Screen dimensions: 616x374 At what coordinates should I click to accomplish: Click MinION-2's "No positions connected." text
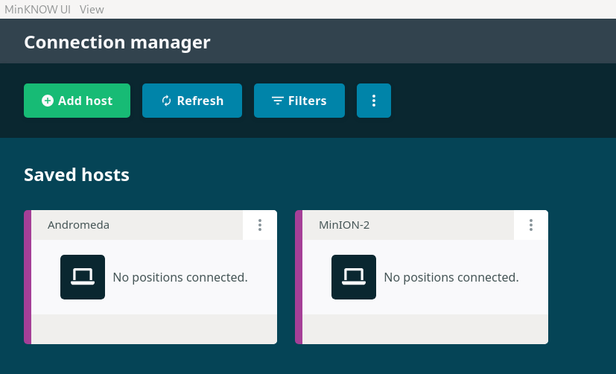tap(451, 277)
